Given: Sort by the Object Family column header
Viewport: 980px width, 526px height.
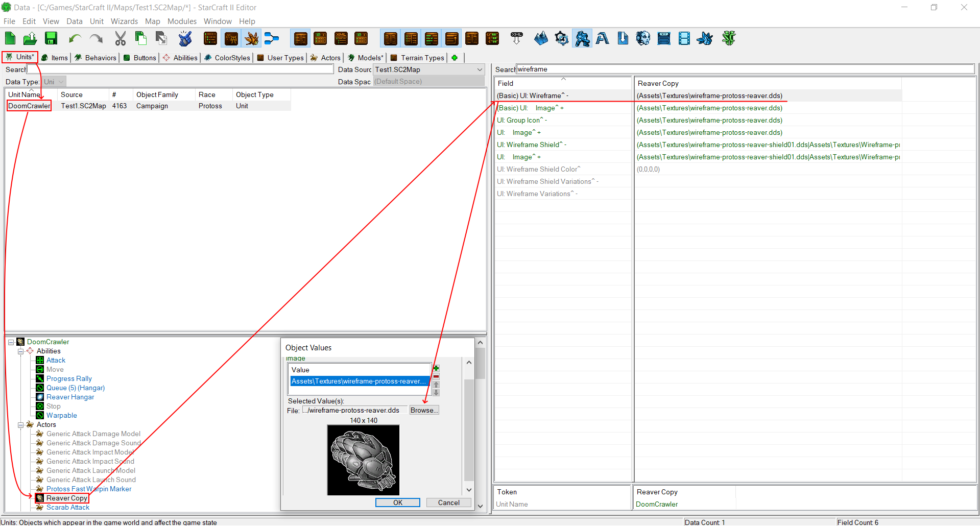Looking at the screenshot, I should point(164,94).
